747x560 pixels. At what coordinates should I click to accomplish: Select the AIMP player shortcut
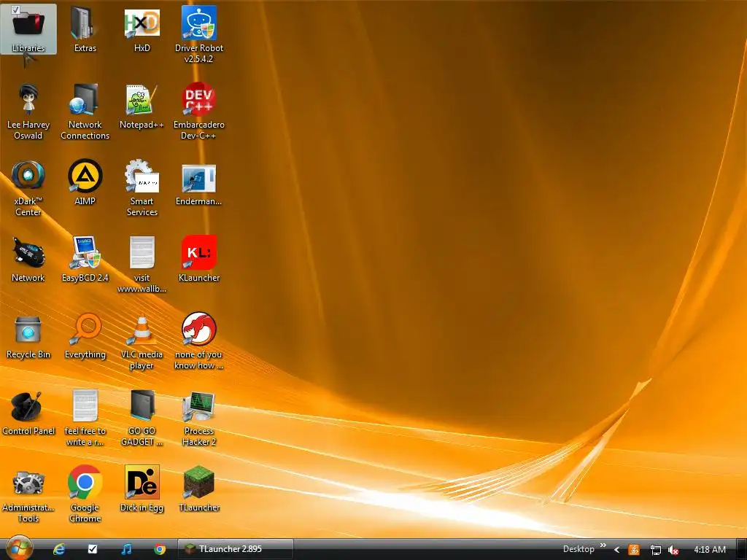(85, 182)
